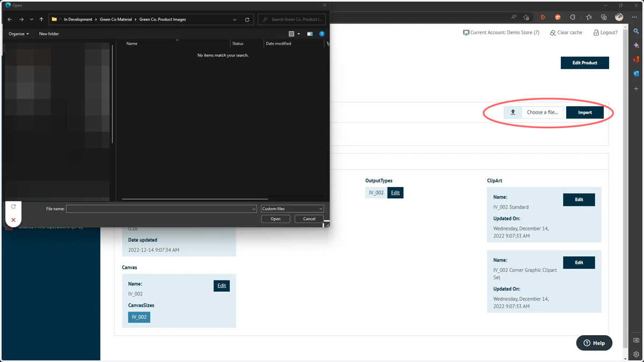Select the 'In Development' breadcrumb

pos(78,19)
